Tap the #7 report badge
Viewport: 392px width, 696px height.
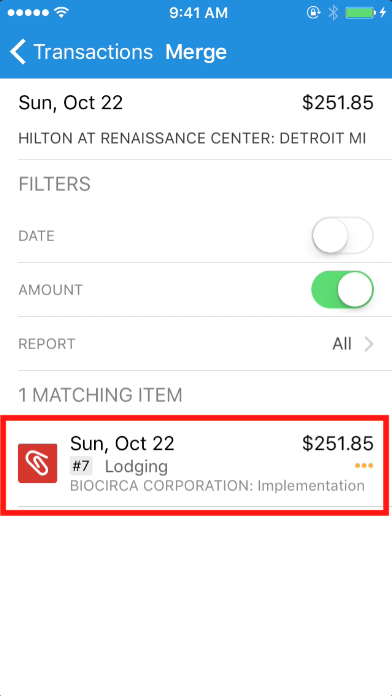tap(81, 467)
